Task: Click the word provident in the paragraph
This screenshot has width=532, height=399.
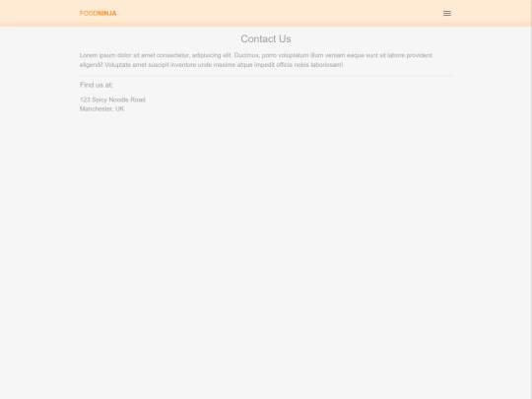Action: (419, 55)
